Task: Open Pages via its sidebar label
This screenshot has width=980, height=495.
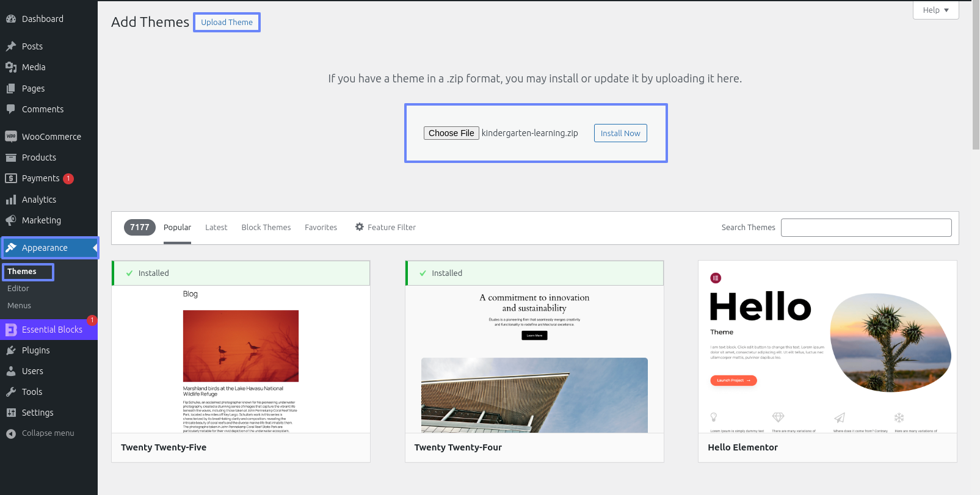Action: [x=34, y=89]
